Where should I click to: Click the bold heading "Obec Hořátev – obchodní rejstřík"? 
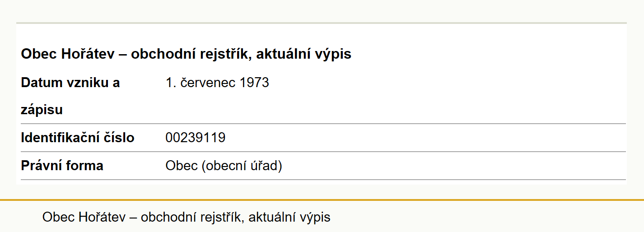point(133,55)
